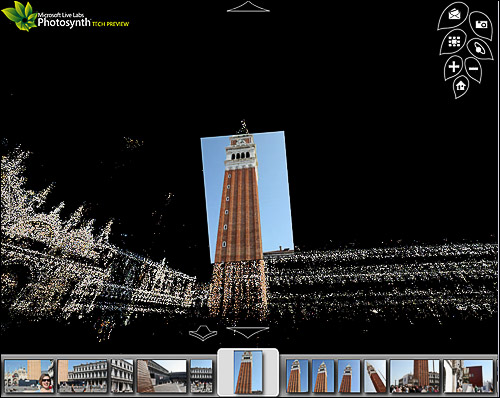Select the narrow white facade thumbnail

(122, 376)
